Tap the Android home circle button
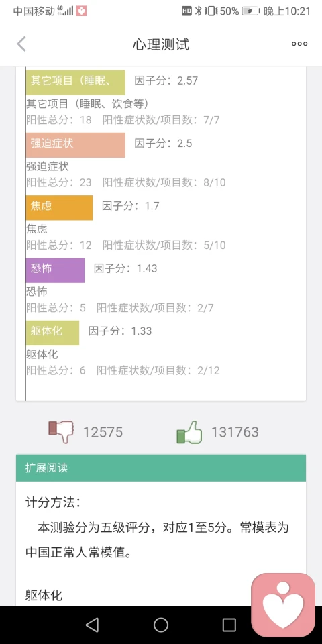This screenshot has height=644, width=322. click(x=161, y=625)
